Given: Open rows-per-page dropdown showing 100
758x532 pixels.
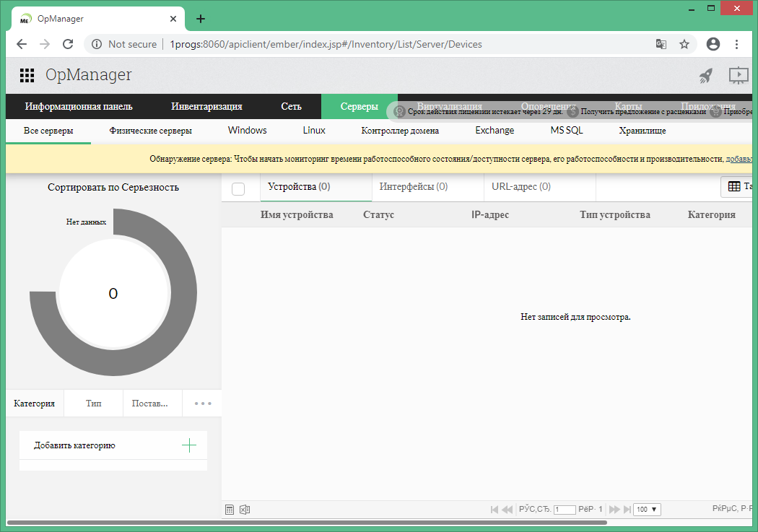Looking at the screenshot, I should [x=646, y=510].
